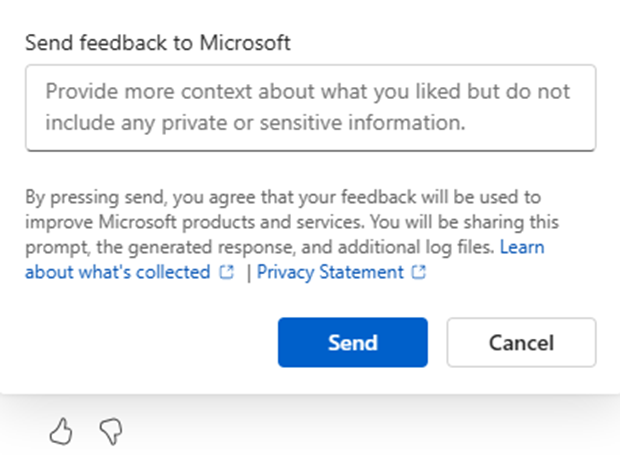Rate the response with thumbs up
620x455 pixels.
tap(62, 432)
